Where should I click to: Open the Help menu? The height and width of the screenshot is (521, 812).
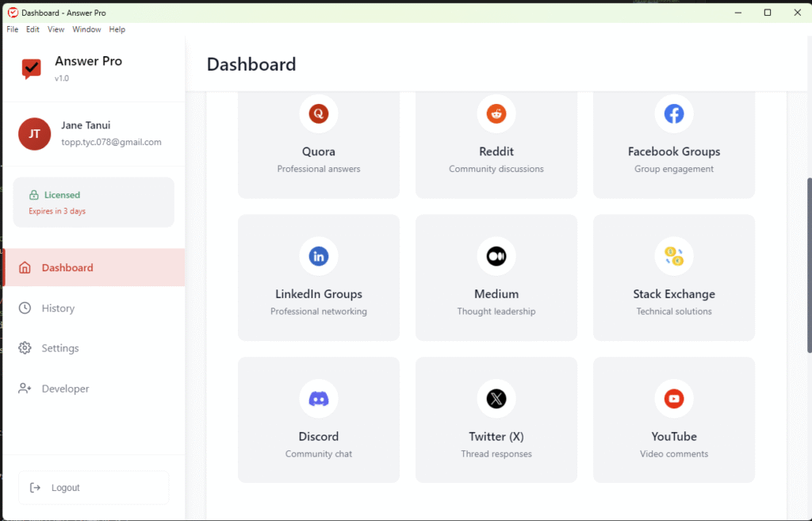coord(117,29)
